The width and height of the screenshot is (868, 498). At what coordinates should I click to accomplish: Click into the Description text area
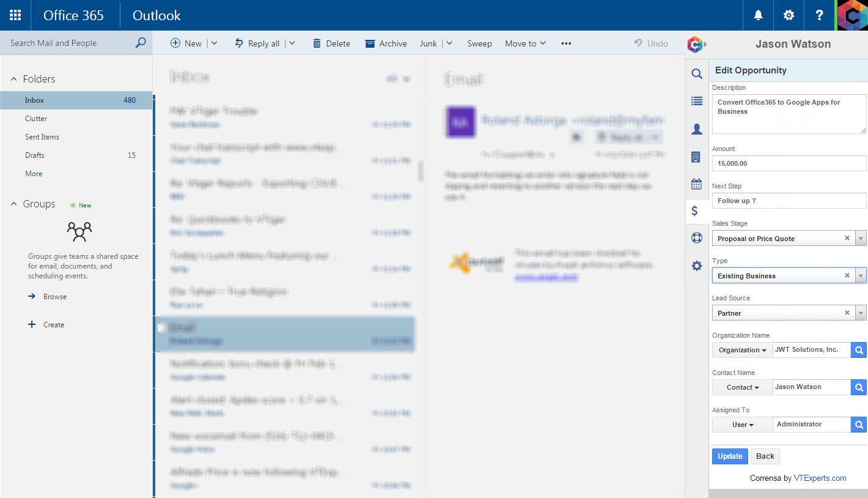click(789, 114)
